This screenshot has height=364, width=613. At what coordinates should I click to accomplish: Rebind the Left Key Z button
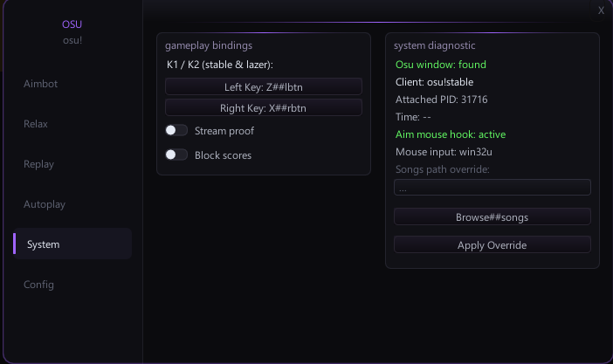[264, 86]
